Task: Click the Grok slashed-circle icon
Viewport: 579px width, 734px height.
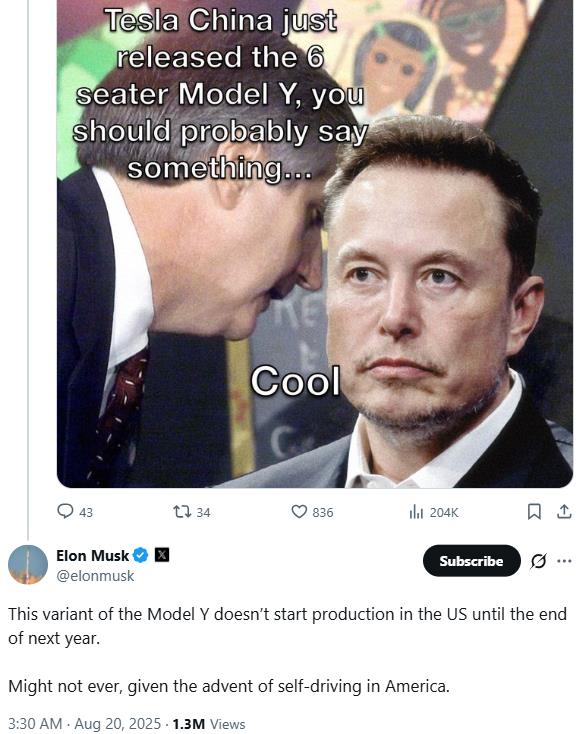Action: pyautogui.click(x=538, y=560)
